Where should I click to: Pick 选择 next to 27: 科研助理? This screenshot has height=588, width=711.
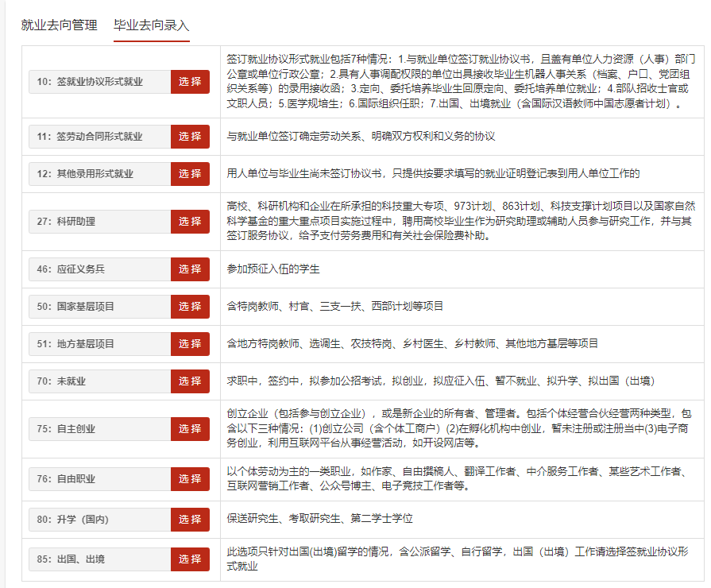tap(190, 222)
